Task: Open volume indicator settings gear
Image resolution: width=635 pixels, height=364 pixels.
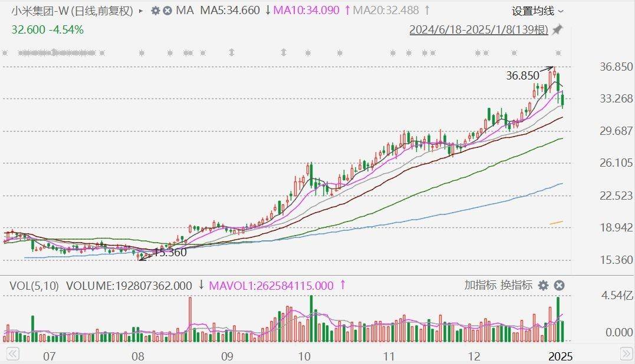Action: (x=543, y=286)
